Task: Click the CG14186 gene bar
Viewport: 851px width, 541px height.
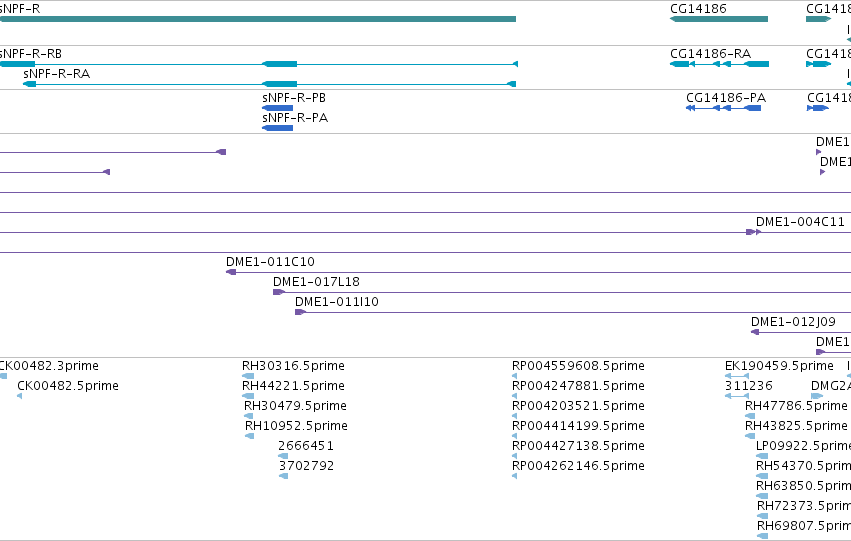Action: 719,19
